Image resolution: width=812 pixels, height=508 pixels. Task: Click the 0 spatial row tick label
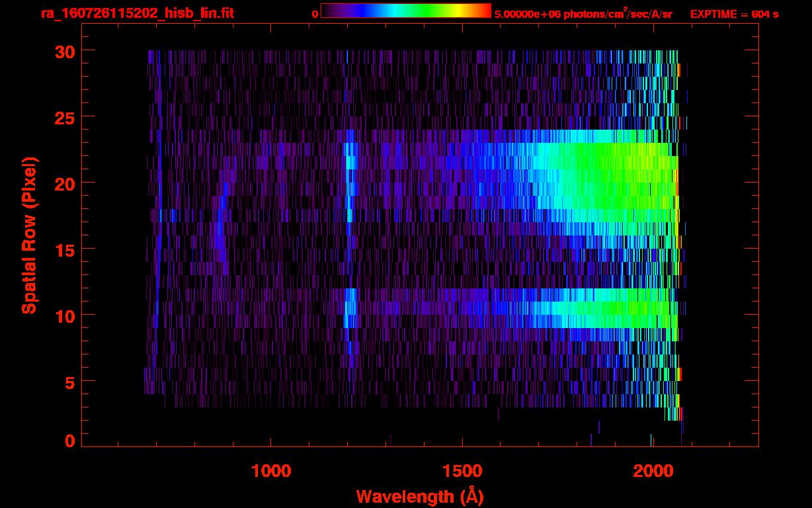(69, 441)
